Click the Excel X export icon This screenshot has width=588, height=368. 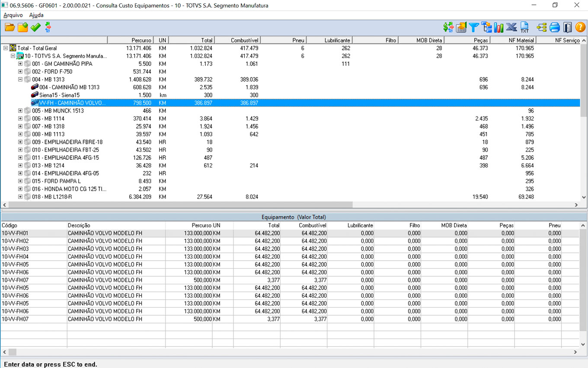[511, 28]
